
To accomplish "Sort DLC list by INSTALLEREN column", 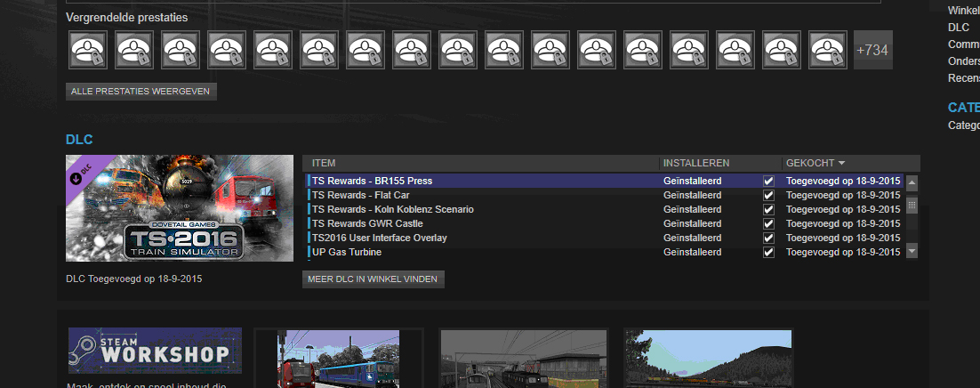I will (696, 163).
